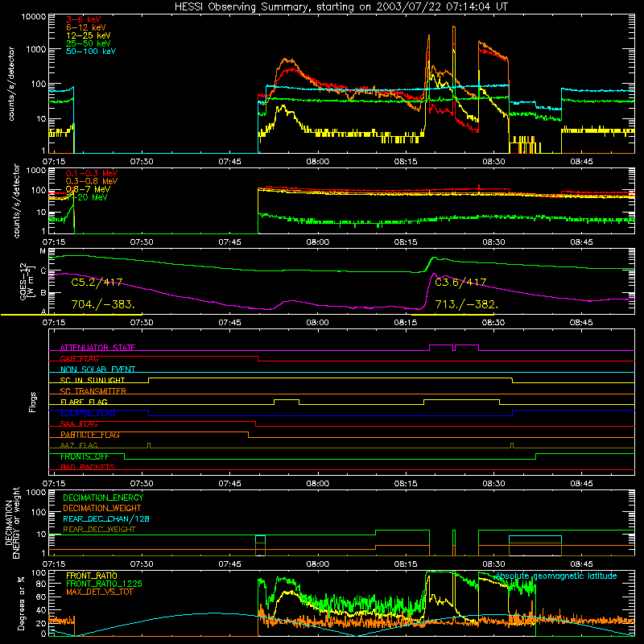The width and height of the screenshot is (644, 644).
Task: Select the REAR_DEC_WEIGHT legend label
Action: pos(99,530)
